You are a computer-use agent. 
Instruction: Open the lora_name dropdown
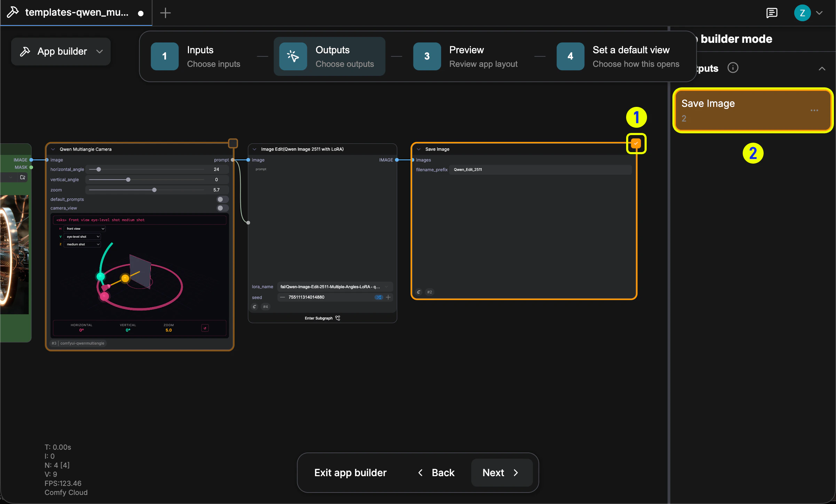(x=333, y=286)
